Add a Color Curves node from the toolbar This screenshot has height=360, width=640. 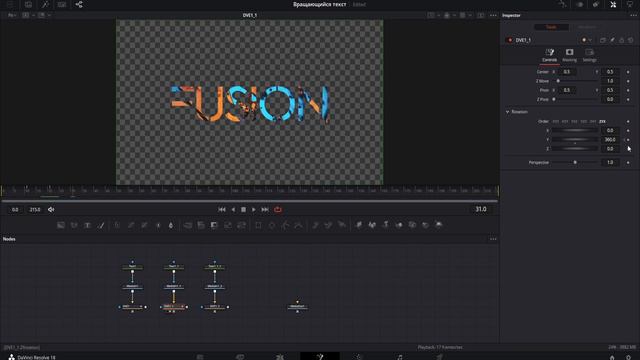point(131,225)
